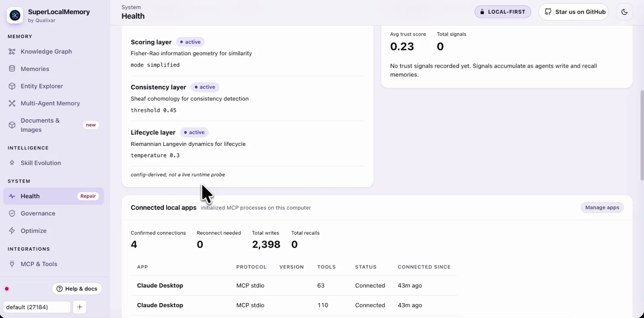Click the Connected local apps heading

[x=163, y=208]
